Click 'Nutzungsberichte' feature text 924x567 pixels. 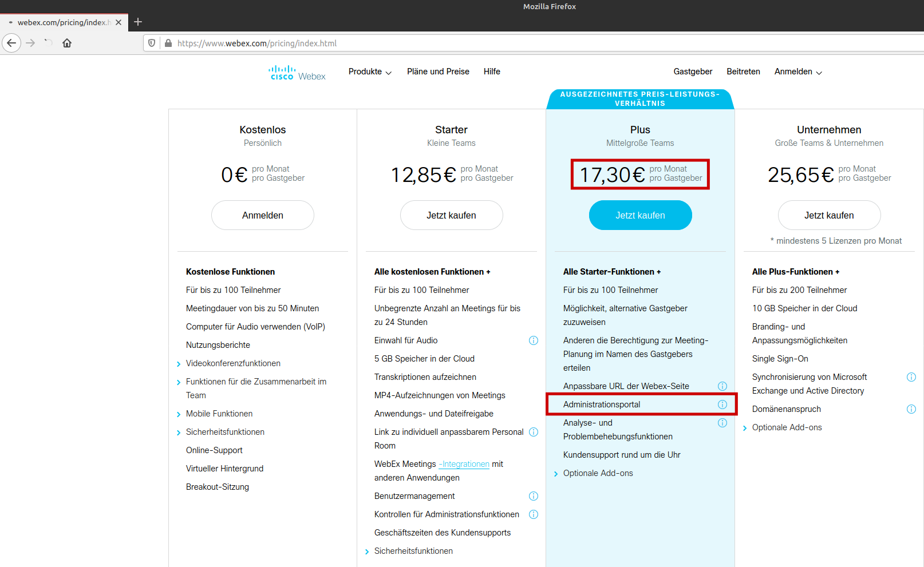[x=218, y=345]
